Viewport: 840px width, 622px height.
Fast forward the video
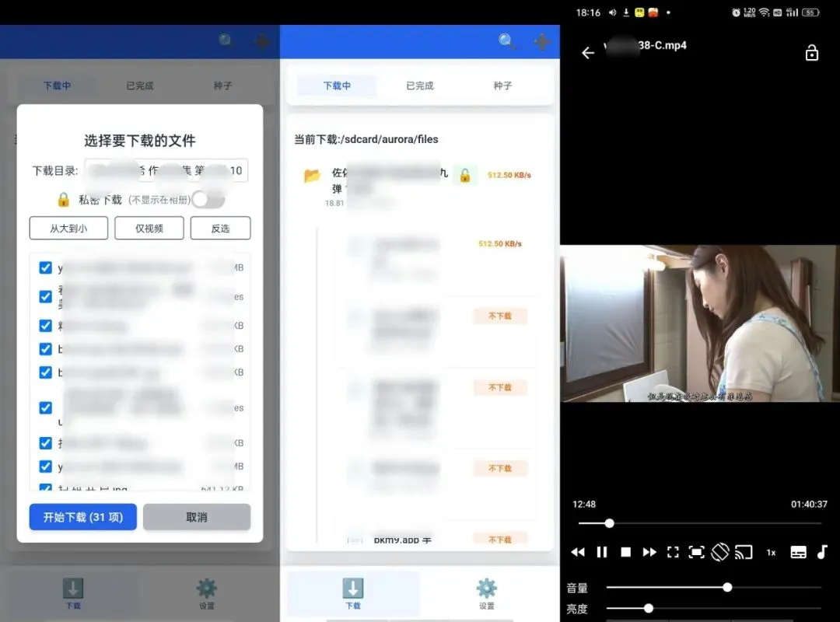click(649, 552)
